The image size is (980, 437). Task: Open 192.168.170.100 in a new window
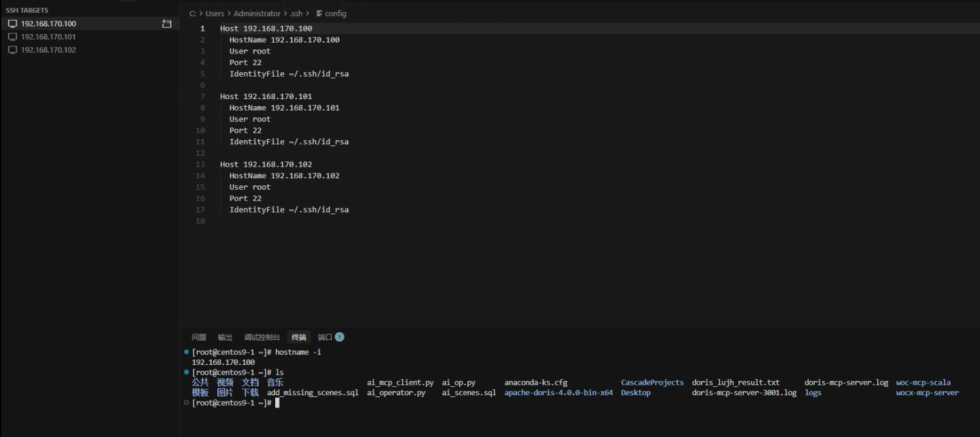[167, 24]
